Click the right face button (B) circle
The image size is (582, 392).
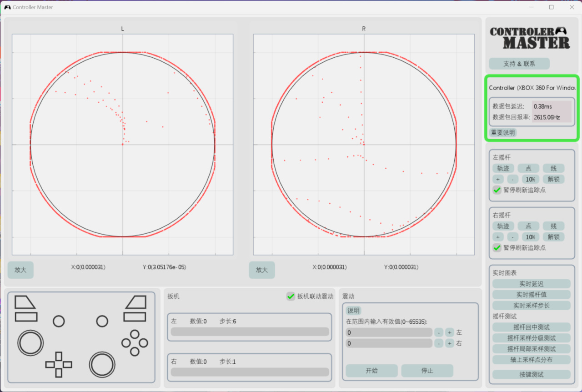143,343
